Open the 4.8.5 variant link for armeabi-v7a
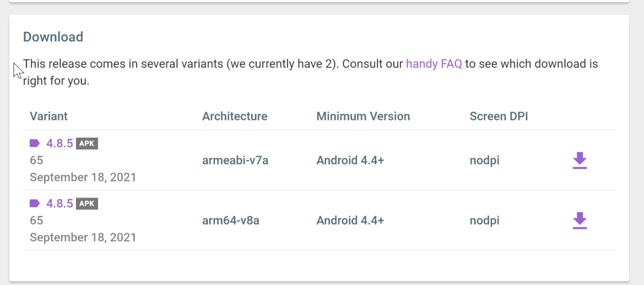 [60, 143]
